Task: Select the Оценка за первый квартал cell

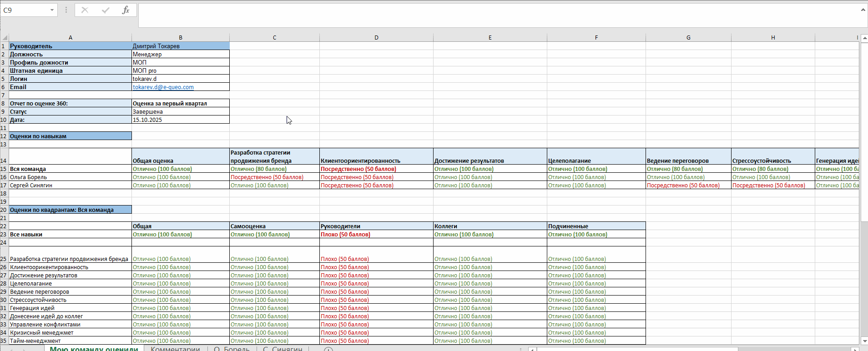Action: click(181, 103)
